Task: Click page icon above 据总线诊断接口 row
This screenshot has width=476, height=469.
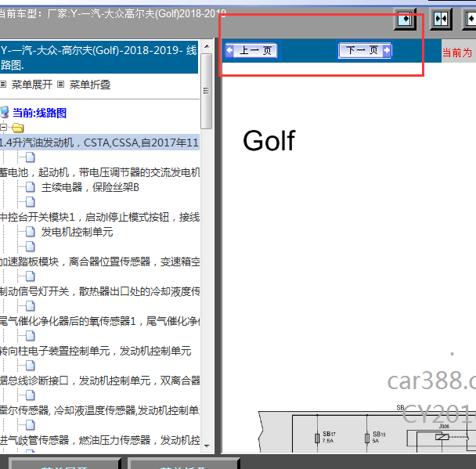Action: point(30,366)
